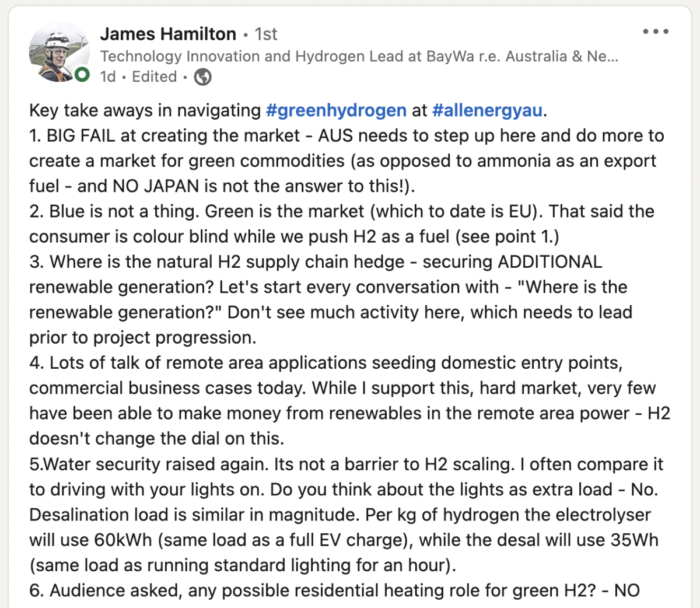Click the Audience asked residential heating line
This screenshot has height=608, width=700.
tap(334, 590)
